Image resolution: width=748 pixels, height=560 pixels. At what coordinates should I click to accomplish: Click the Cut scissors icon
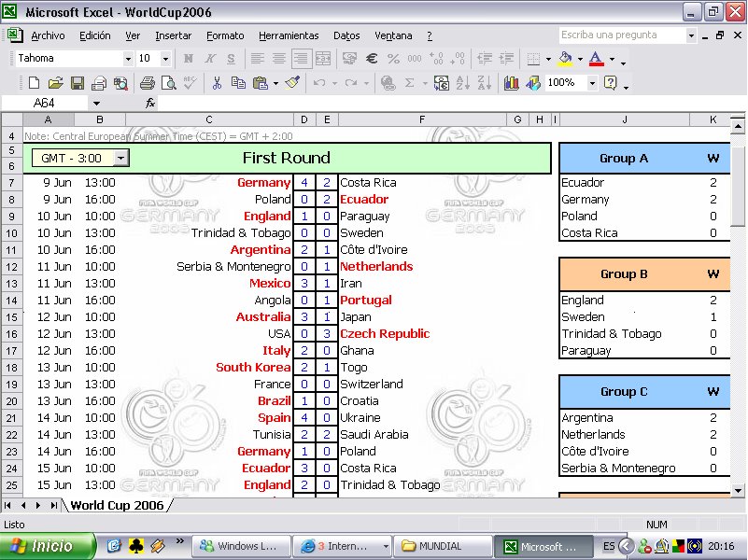point(217,83)
